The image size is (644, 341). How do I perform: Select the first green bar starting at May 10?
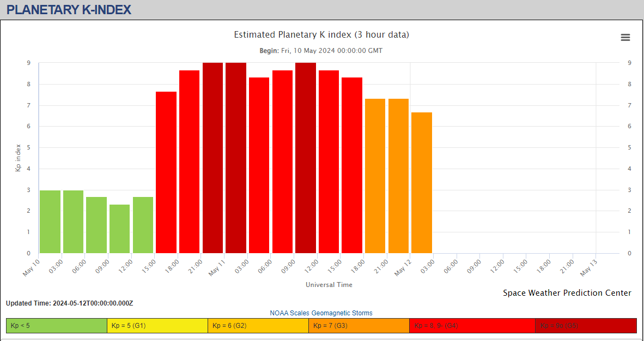click(x=50, y=222)
